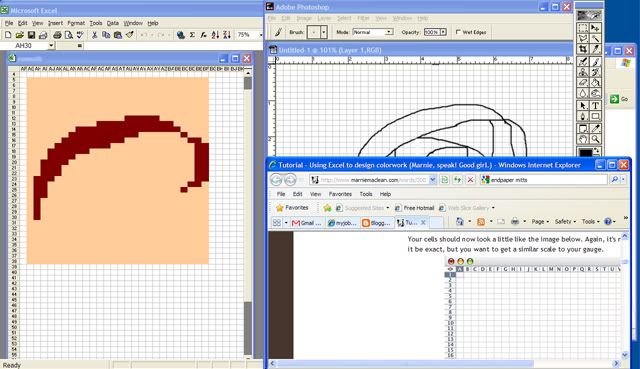The width and height of the screenshot is (640, 369).
Task: Select Photoshop's Rectangular Marquee tool
Action: click(583, 27)
